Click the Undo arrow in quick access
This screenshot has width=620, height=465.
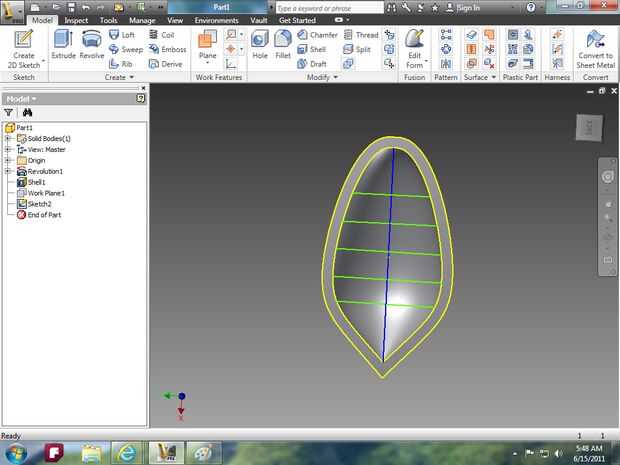point(86,7)
